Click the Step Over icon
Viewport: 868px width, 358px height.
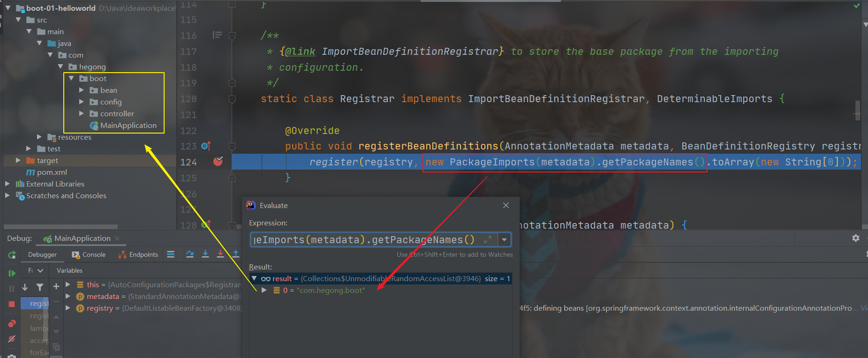(190, 254)
